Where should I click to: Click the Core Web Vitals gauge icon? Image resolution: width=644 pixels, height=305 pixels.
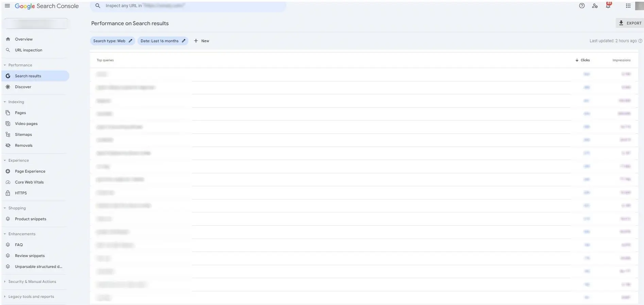(8, 182)
